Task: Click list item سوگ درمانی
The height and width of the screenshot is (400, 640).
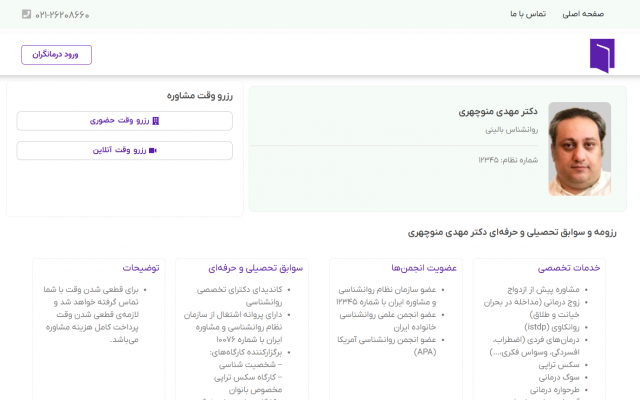Action: (x=559, y=377)
